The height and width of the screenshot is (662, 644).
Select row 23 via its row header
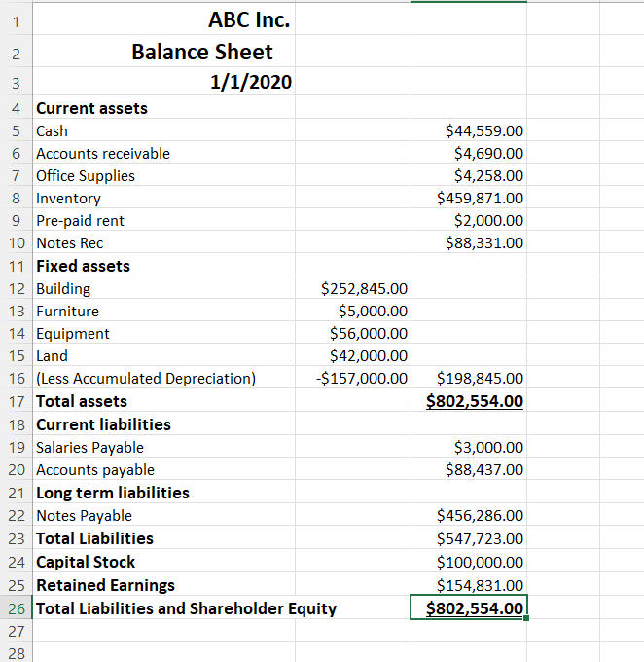click(x=17, y=538)
